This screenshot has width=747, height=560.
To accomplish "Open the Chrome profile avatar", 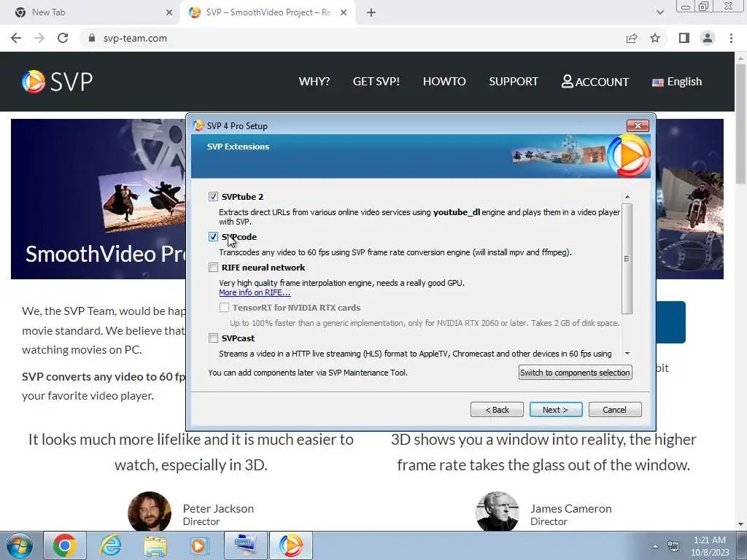I will pos(708,38).
